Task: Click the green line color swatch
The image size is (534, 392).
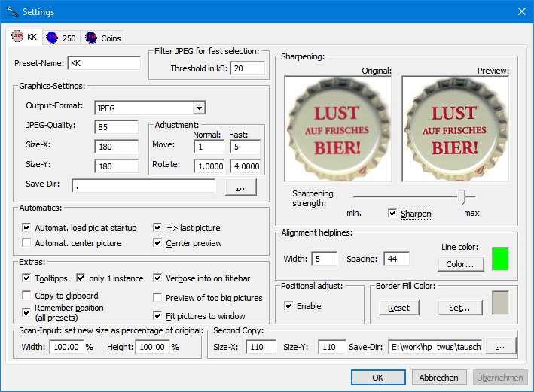Action: pos(501,258)
